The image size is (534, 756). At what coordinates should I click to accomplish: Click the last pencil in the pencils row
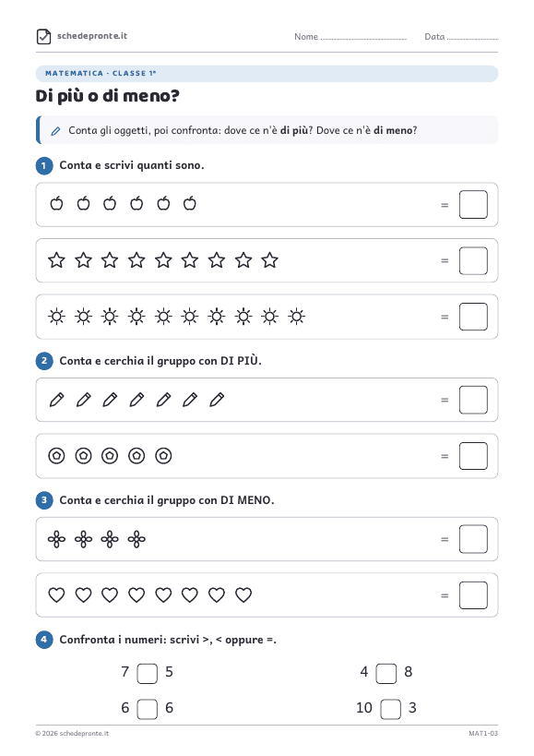tap(217, 400)
